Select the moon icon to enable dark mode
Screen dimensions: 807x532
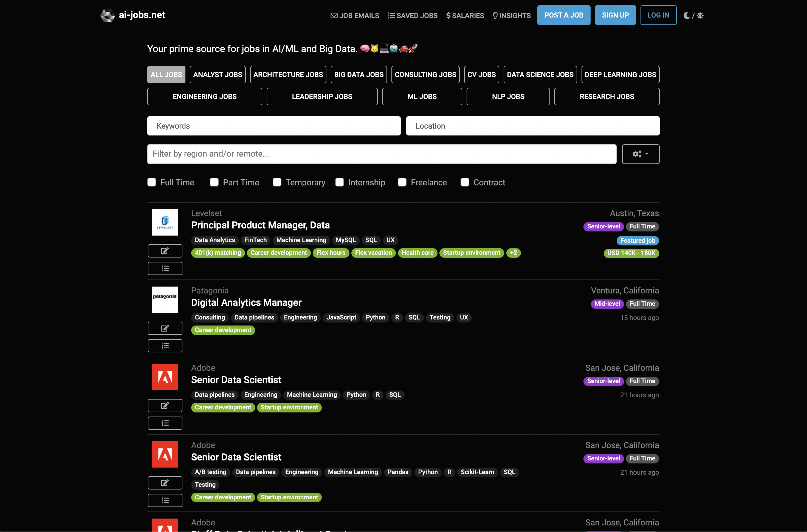(687, 15)
